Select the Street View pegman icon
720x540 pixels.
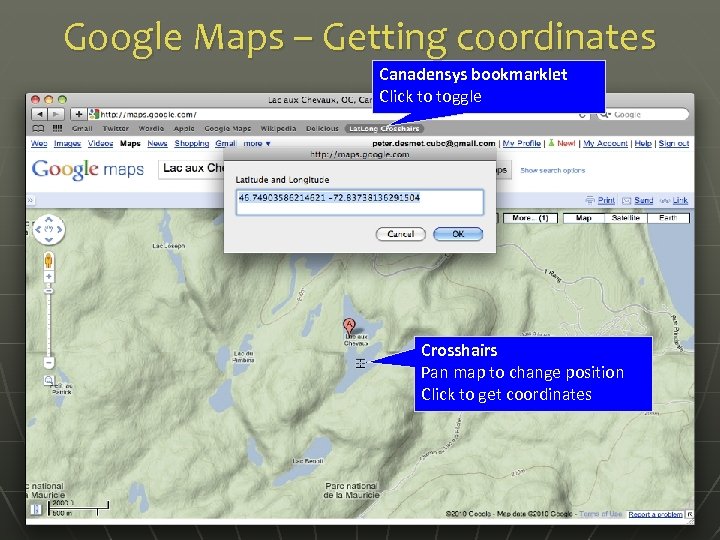coord(49,261)
